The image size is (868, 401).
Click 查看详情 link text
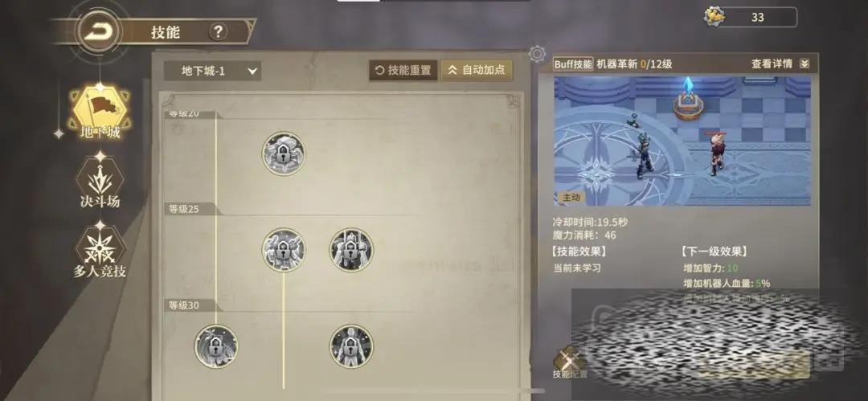pos(772,63)
